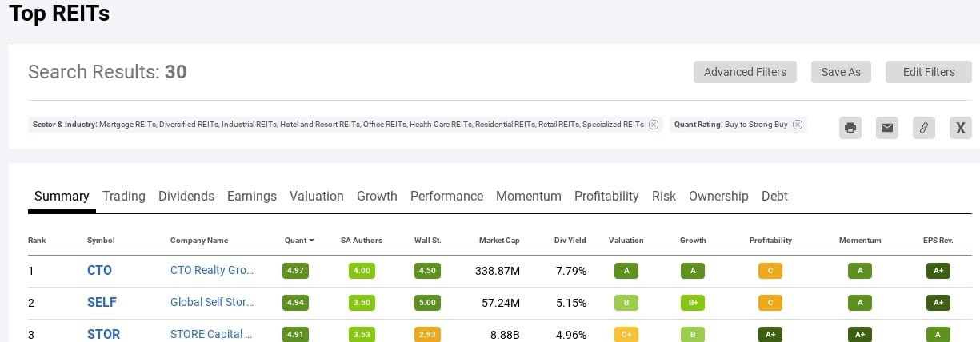Click the email envelope icon
Screen dimensions: 980x342
[x=886, y=128]
